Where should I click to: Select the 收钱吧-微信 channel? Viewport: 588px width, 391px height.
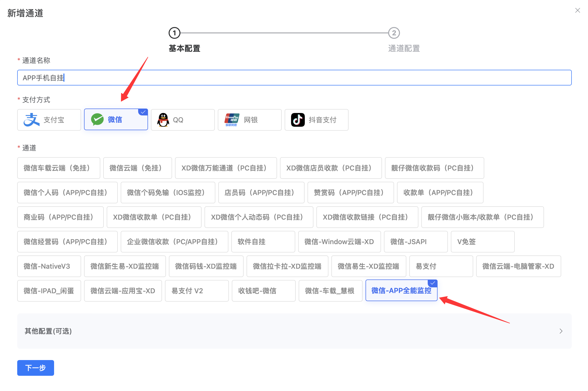(264, 291)
